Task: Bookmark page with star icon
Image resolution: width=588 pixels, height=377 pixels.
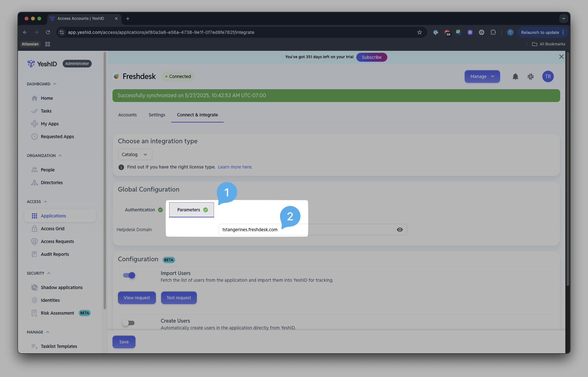Action: pos(419,32)
